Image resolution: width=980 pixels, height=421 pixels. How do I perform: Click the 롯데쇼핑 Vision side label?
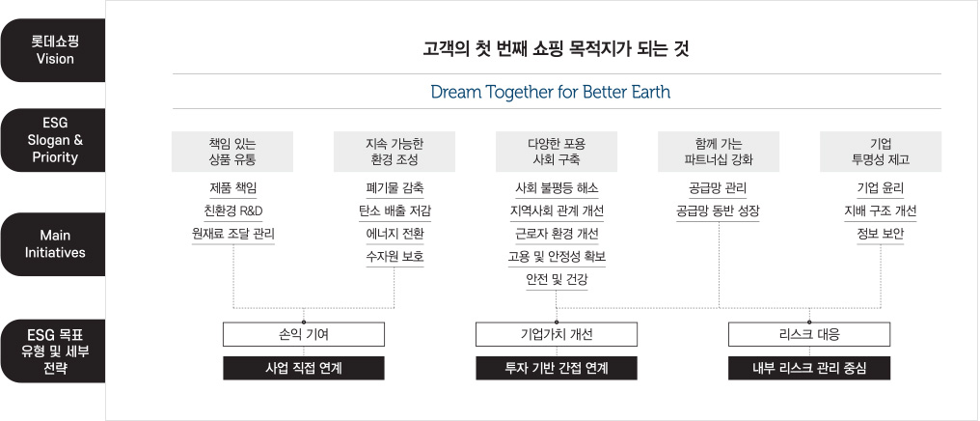[53, 50]
